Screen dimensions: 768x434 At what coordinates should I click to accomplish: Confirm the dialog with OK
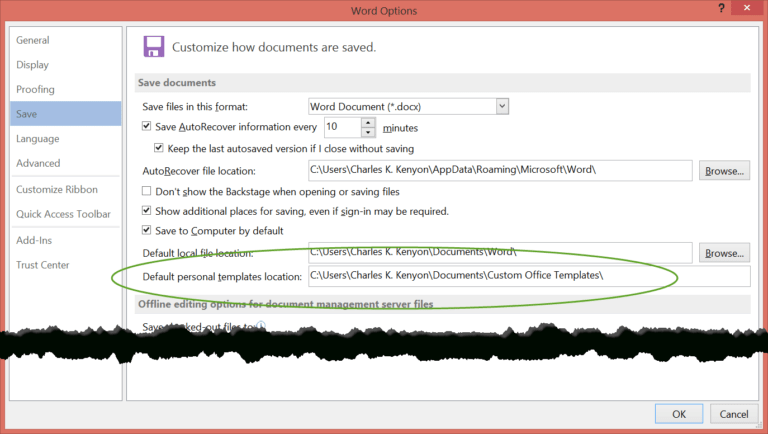coord(679,414)
